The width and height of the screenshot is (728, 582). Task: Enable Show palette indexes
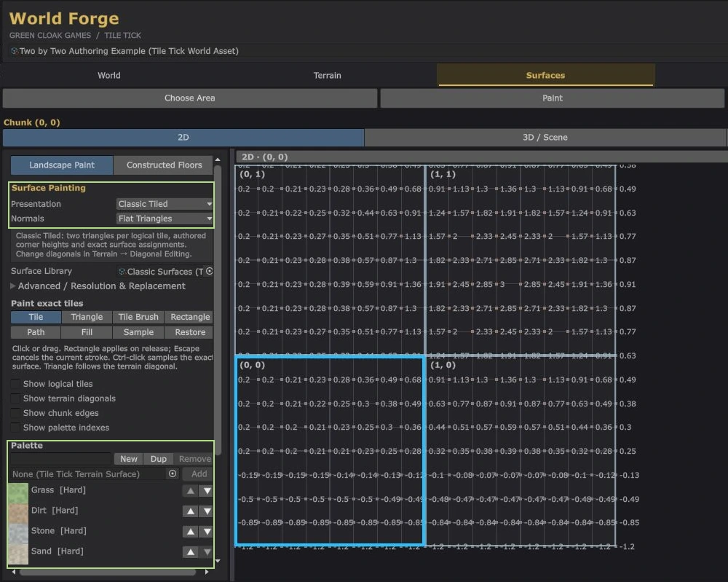[x=16, y=428]
